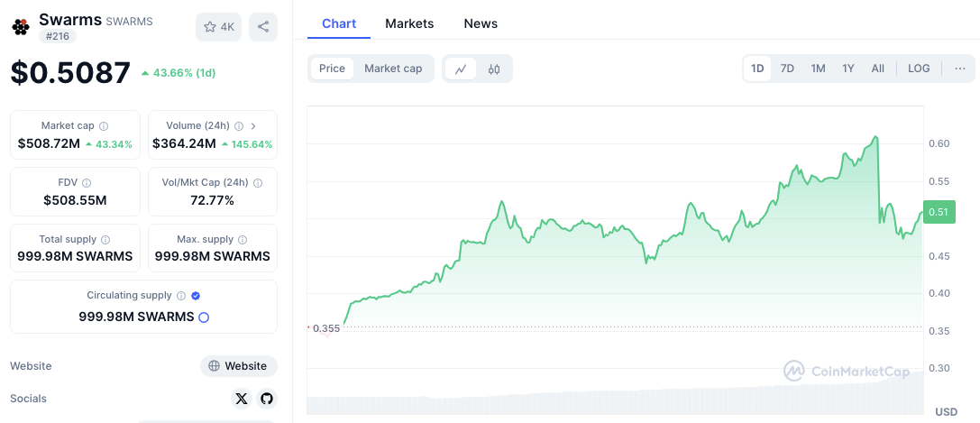
Task: Open the share options icon
Action: pos(263,27)
